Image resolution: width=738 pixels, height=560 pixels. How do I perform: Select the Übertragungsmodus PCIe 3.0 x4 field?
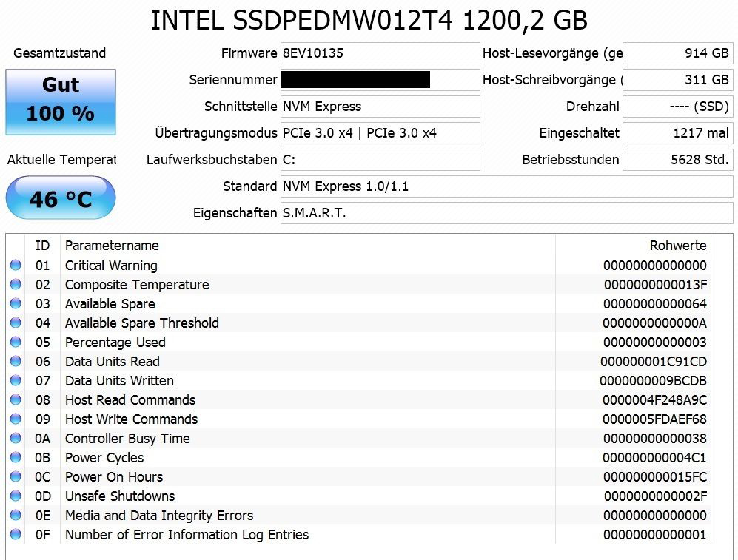[x=380, y=133]
